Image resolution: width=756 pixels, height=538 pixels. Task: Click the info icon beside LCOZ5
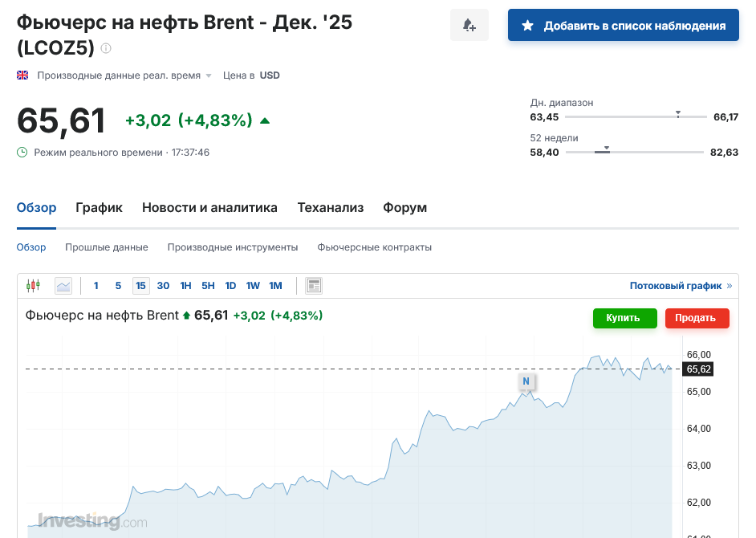pos(106,48)
